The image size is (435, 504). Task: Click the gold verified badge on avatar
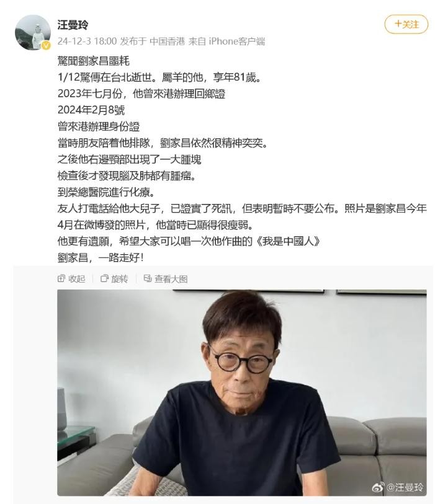47,46
